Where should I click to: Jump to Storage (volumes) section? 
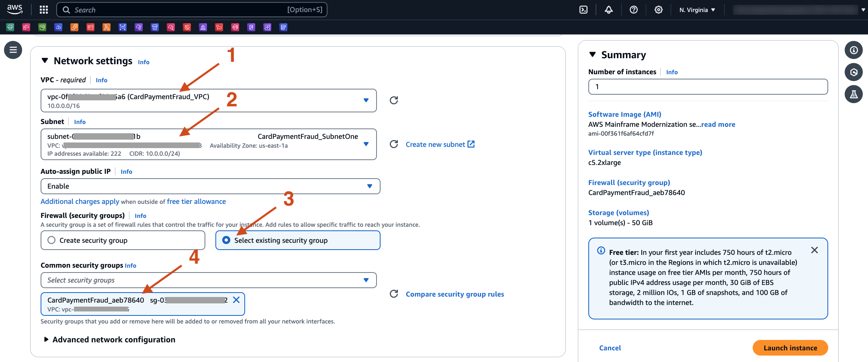pyautogui.click(x=618, y=213)
